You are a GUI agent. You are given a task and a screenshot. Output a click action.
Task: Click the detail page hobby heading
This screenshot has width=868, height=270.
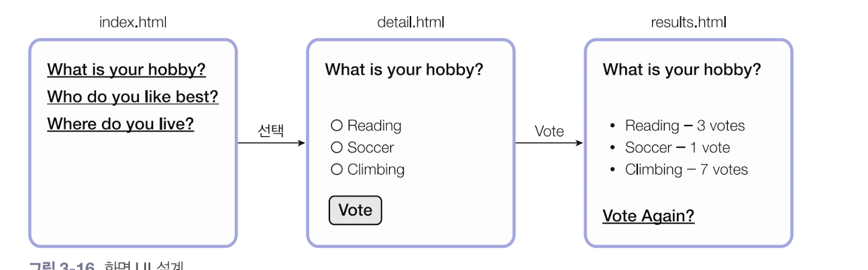(404, 70)
